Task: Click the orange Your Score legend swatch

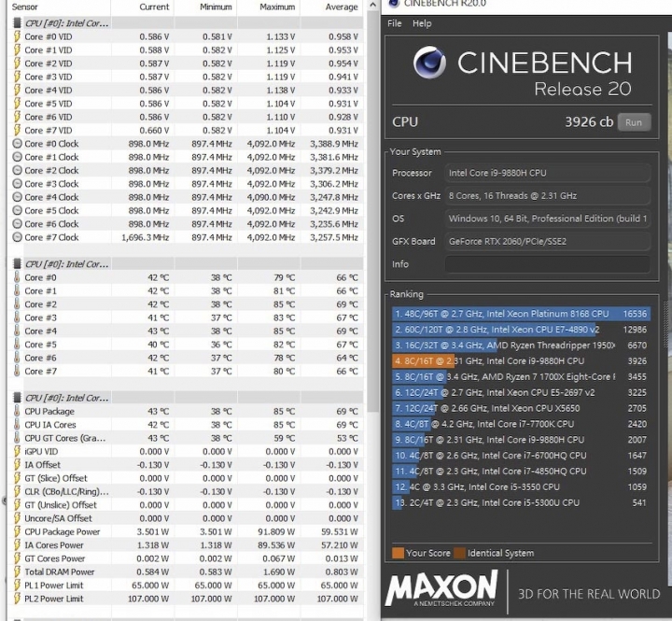Action: click(x=399, y=553)
